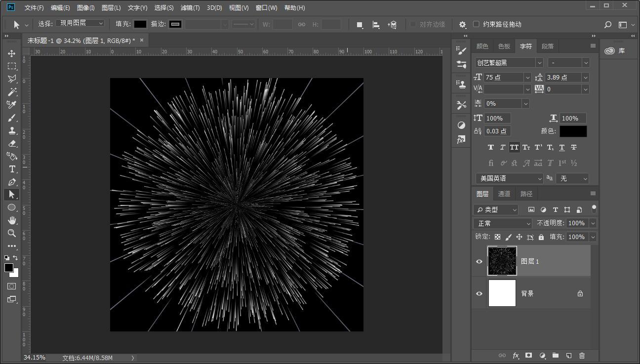Open the leading 3.89 点 dropdown
640x364 pixels.
pyautogui.click(x=586, y=78)
